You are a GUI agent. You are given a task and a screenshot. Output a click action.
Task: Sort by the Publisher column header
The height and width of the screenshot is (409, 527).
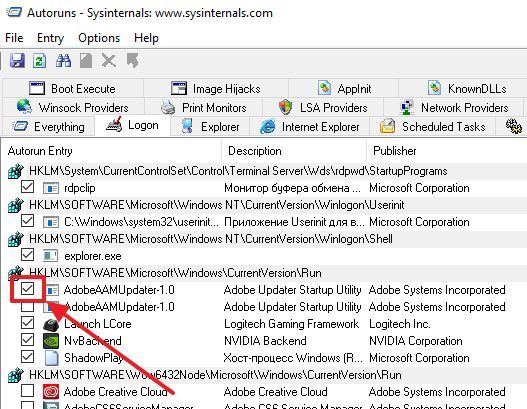[x=395, y=151]
